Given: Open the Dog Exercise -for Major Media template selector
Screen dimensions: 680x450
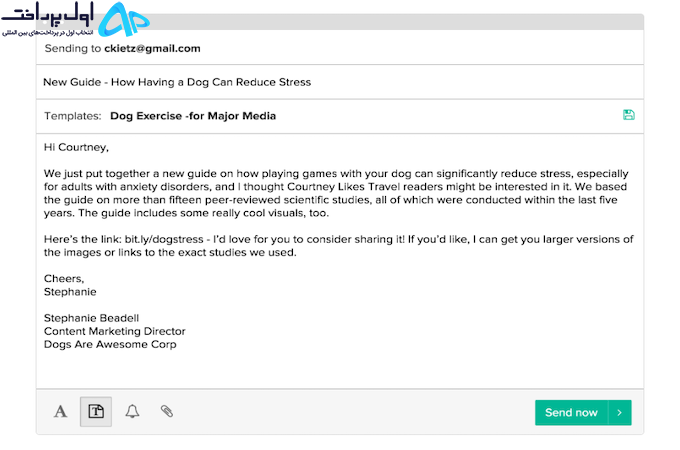Looking at the screenshot, I should point(193,116).
